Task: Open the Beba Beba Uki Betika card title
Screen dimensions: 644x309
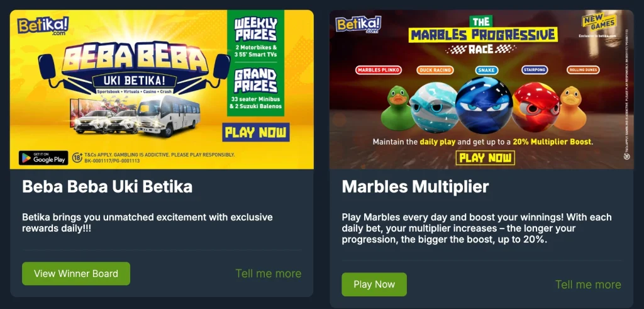Action: (107, 186)
